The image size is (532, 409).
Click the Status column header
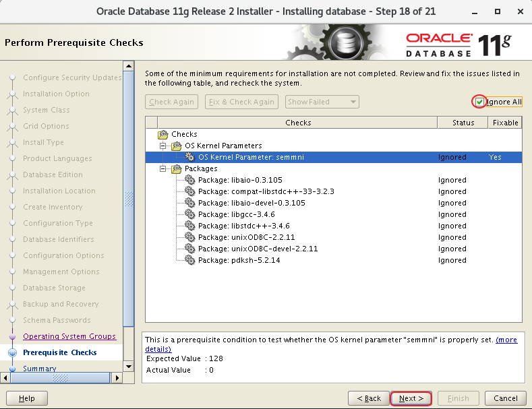(x=463, y=123)
